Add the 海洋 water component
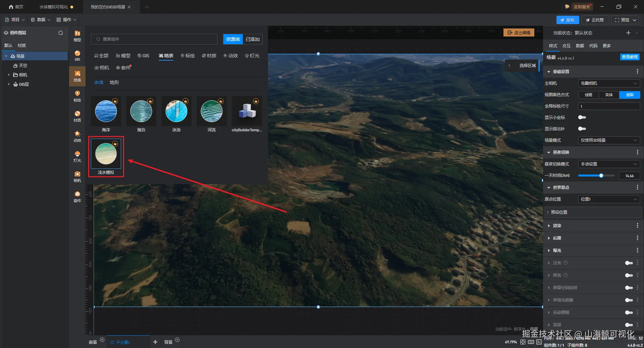This screenshot has width=644, height=348. click(x=106, y=114)
